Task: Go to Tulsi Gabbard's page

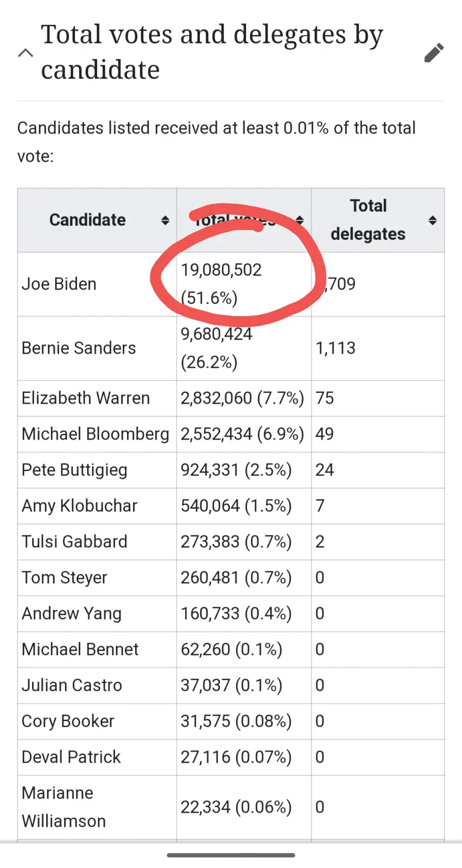Action: [x=74, y=541]
